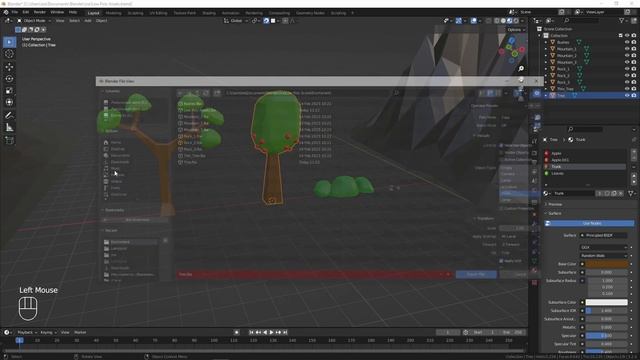The height and width of the screenshot is (360, 640).
Task: Select the Rotate tool
Action: [x=9, y=79]
